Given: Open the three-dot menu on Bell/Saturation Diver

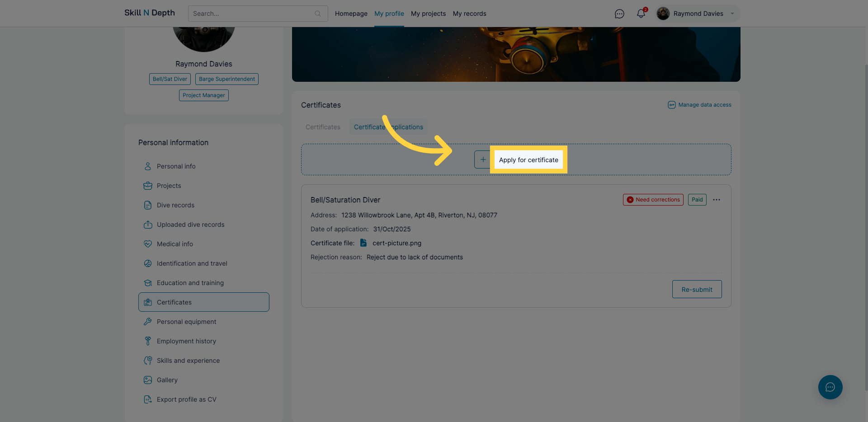Looking at the screenshot, I should (716, 199).
